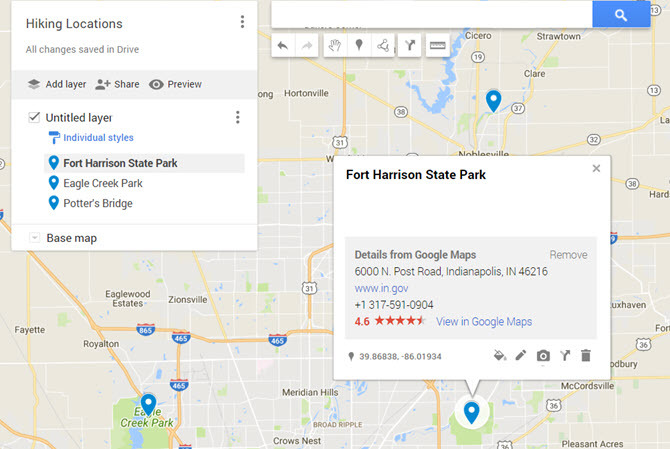Screen dimensions: 670x449
Task: Click the Potter's Bridge map pin near Noblesville
Action: tap(494, 101)
